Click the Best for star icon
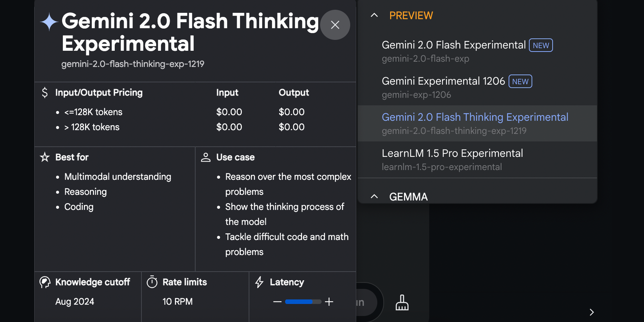Image resolution: width=644 pixels, height=322 pixels. [x=45, y=157]
